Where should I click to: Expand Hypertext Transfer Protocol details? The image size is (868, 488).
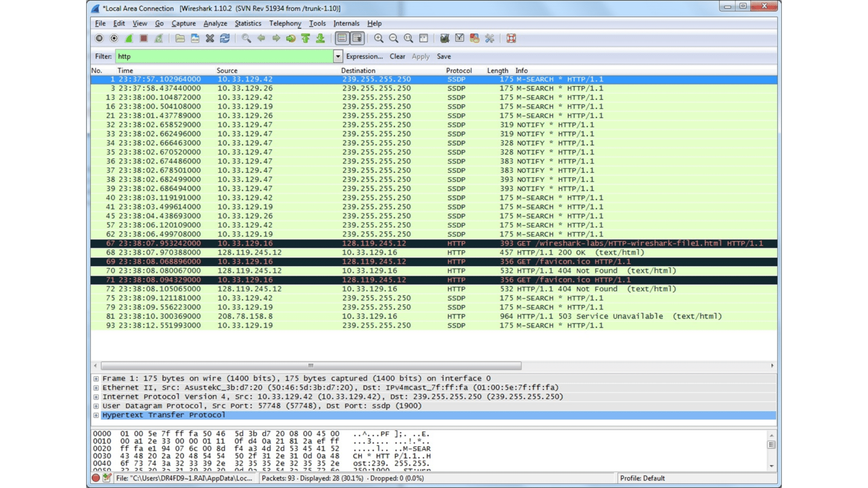click(96, 415)
